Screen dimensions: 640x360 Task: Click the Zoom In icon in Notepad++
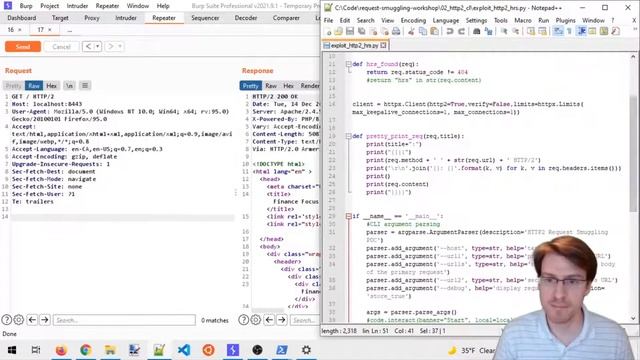(x=504, y=31)
